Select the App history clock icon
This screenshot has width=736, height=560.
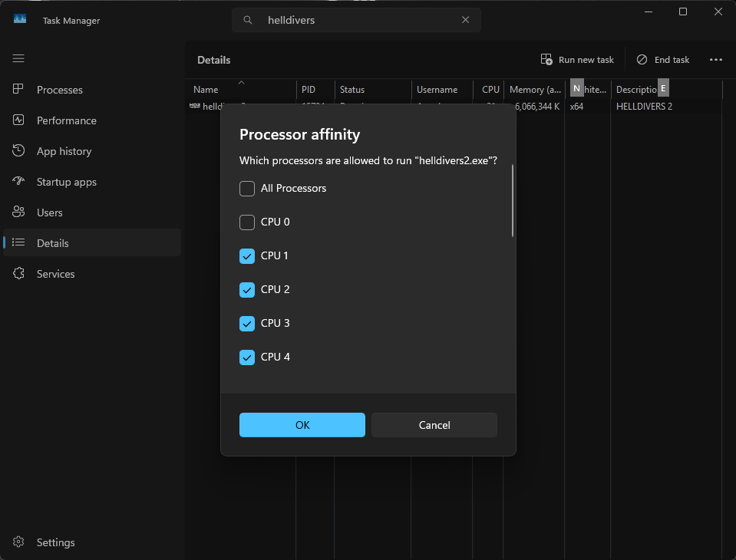pos(19,151)
